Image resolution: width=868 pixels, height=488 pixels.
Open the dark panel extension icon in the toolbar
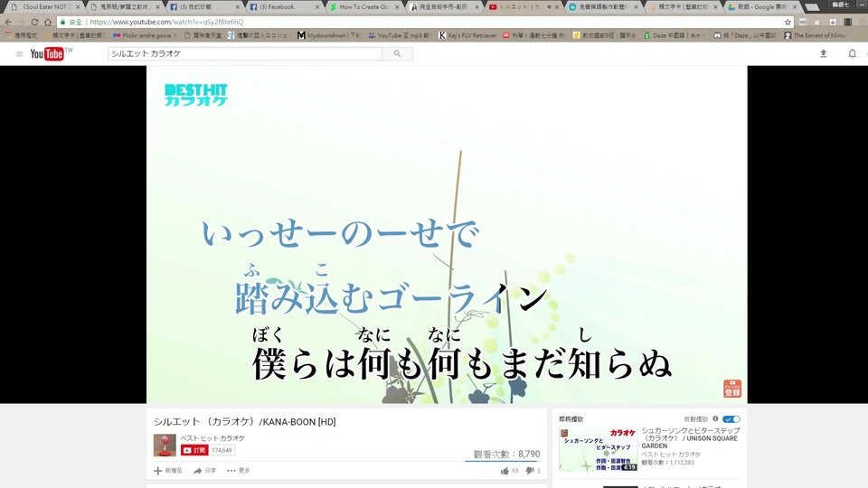(847, 22)
